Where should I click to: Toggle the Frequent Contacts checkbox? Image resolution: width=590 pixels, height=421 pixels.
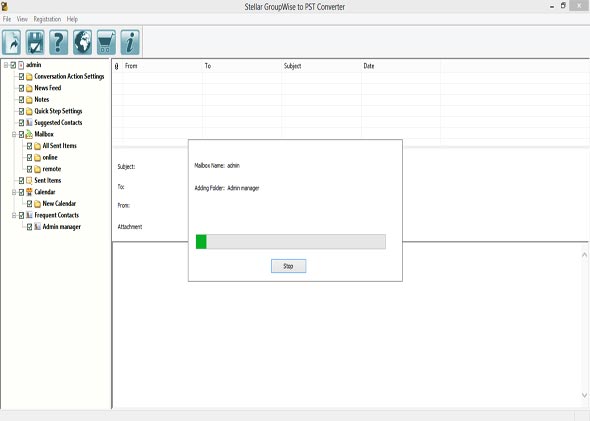point(21,215)
